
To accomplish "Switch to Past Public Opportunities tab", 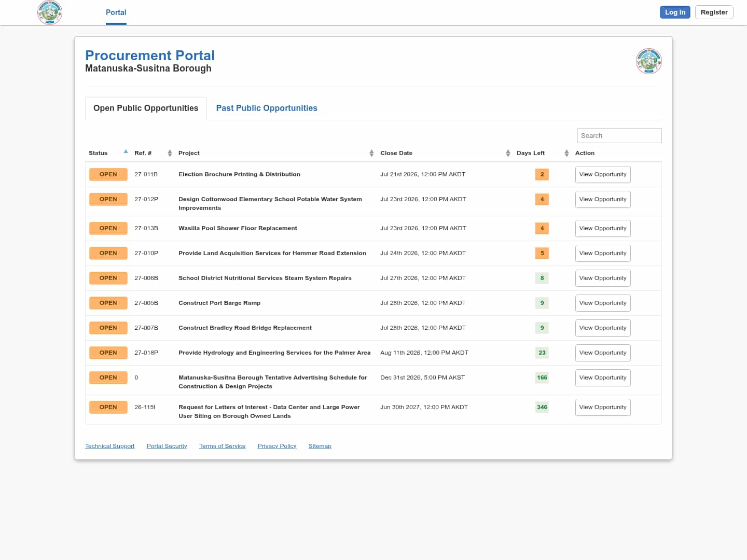I will click(267, 108).
